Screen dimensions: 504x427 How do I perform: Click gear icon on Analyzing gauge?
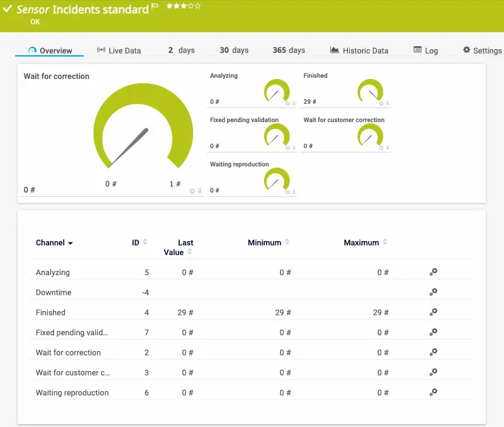coord(288,103)
